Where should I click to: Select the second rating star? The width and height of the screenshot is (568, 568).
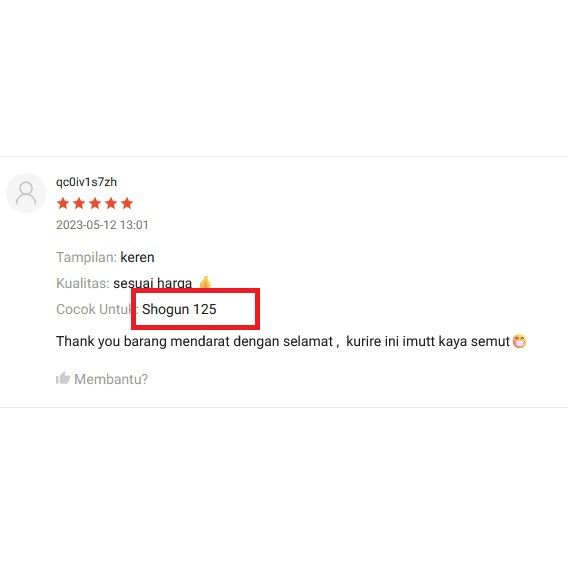79,203
